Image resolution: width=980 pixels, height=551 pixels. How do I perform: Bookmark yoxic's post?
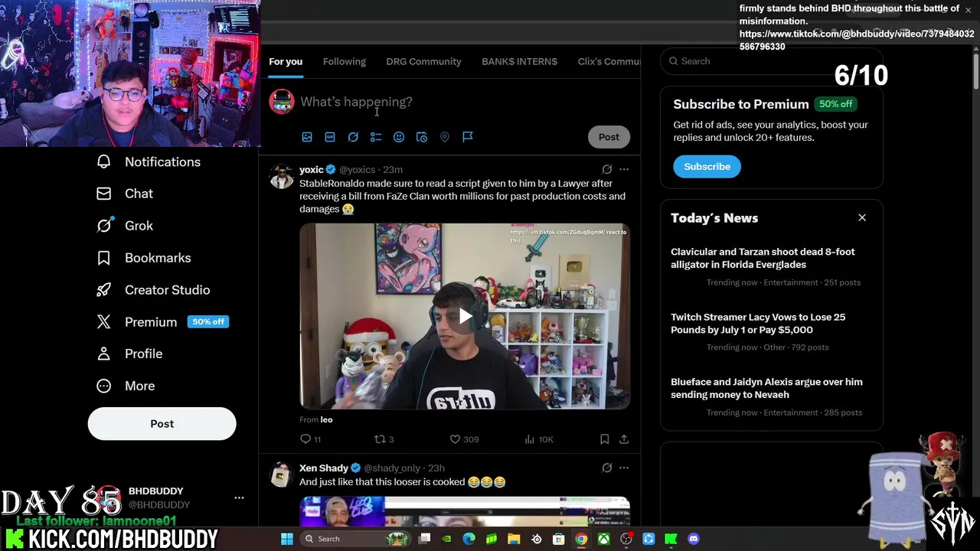tap(604, 439)
